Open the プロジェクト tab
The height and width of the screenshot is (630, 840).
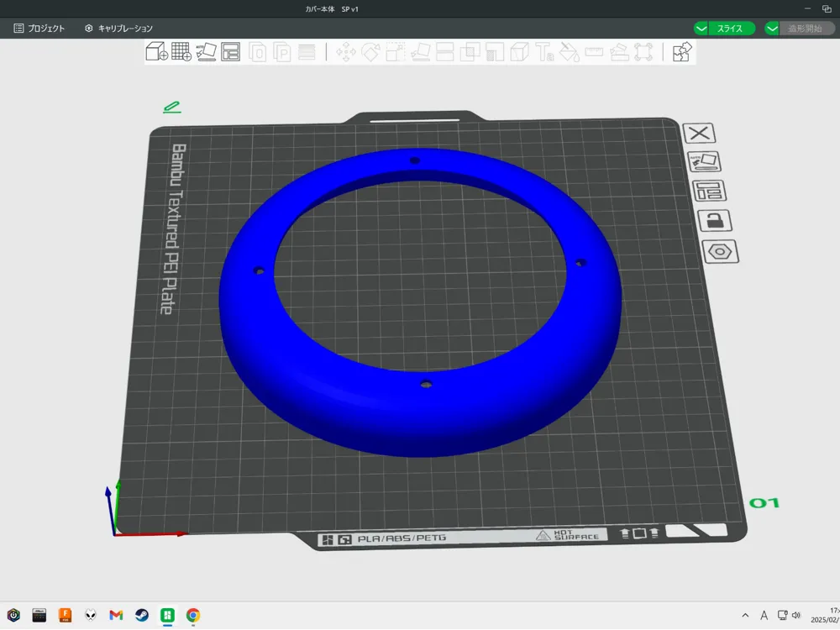(39, 29)
